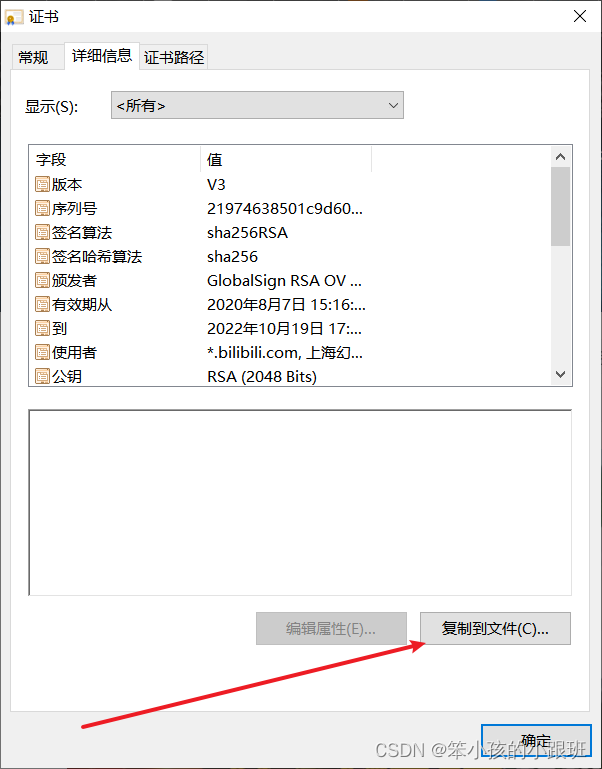Screen dimensions: 602x769
Task: Click the value GlobalSign RSA OV ...
Action: (285, 281)
